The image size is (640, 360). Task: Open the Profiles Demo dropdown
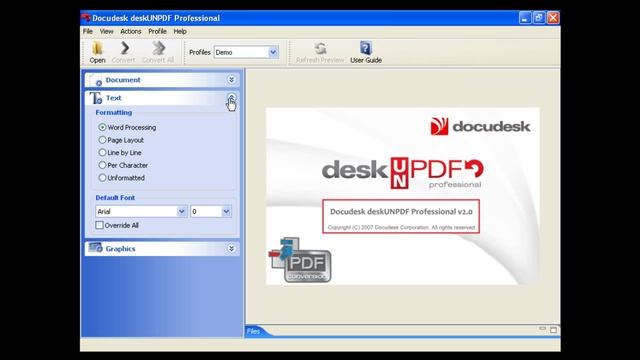[x=273, y=52]
